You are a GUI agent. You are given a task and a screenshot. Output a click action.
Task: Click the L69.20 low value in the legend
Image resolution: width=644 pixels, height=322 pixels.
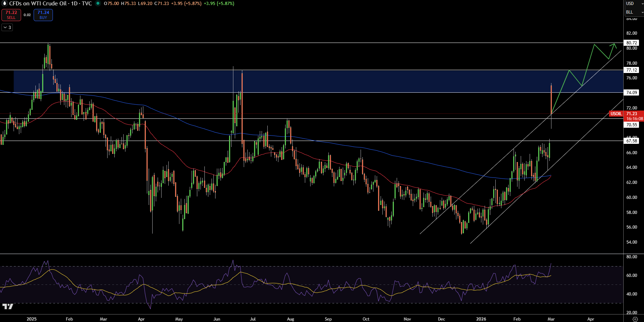click(145, 3)
